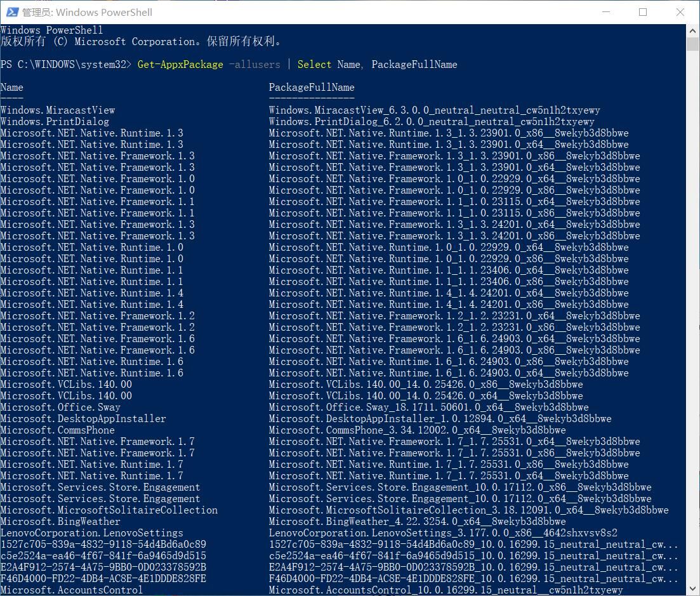This screenshot has height=596, width=700.
Task: Click the "VCLibs.140.00_14.0.25426.0_x64" package full name
Action: click(x=426, y=396)
